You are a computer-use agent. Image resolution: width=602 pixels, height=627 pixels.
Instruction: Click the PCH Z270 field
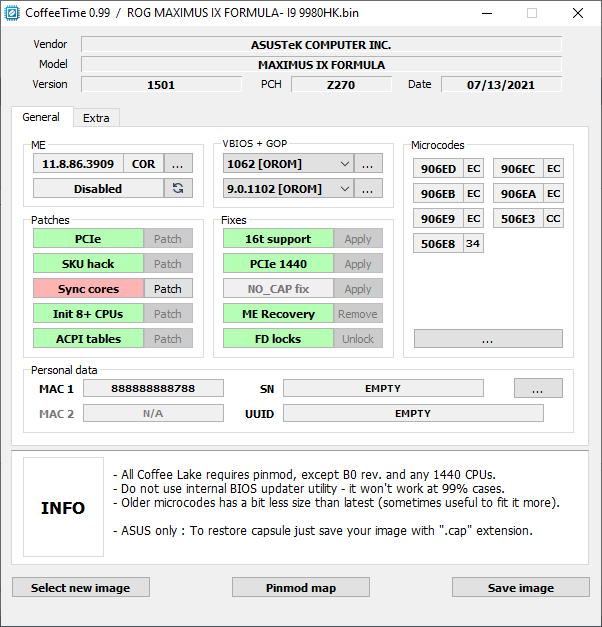[341, 84]
